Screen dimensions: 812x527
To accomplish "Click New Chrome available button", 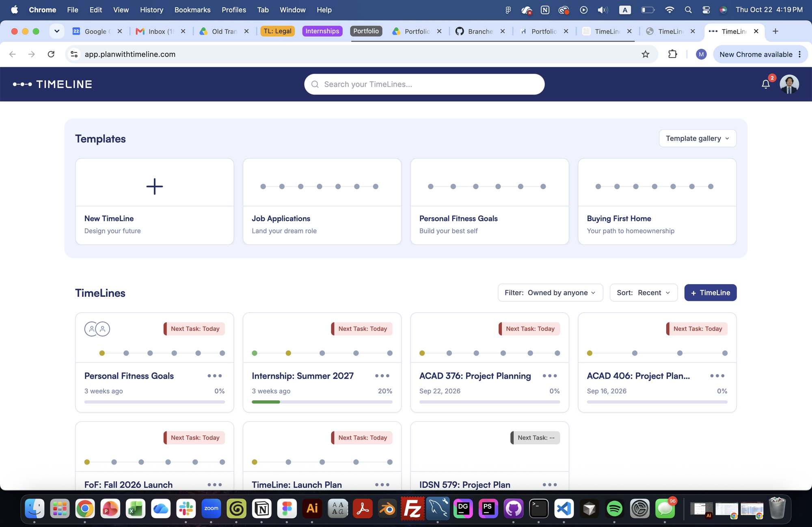I will [x=756, y=54].
